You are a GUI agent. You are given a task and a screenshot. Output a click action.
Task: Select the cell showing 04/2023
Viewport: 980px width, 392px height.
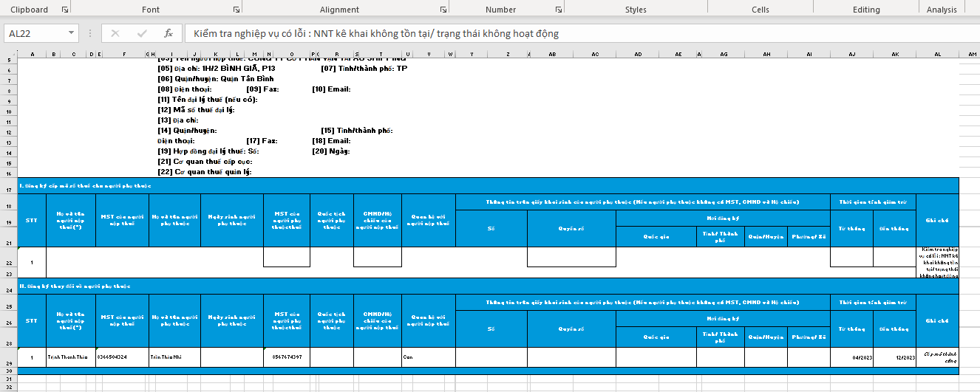851,357
